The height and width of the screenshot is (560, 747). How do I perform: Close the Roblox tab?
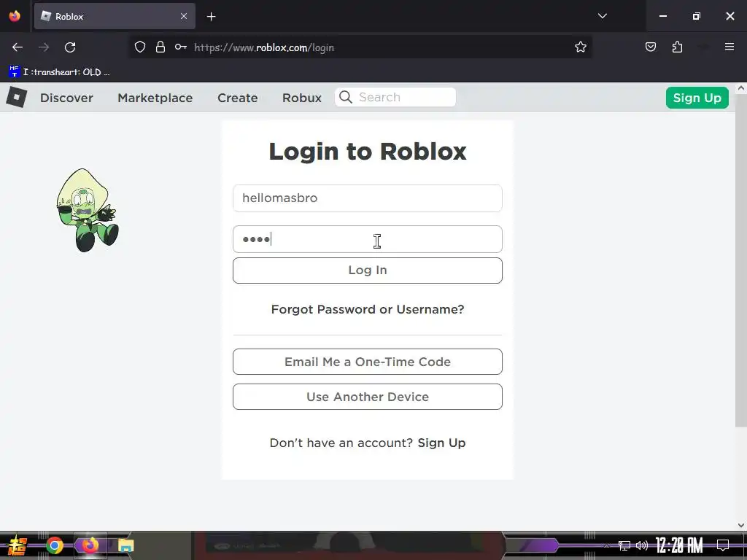point(184,16)
